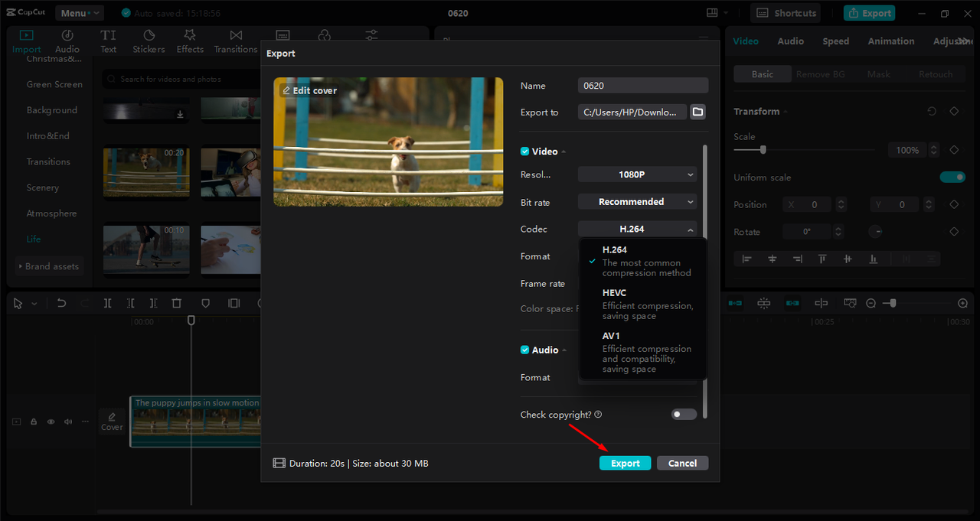The width and height of the screenshot is (980, 521).
Task: Click the Export button in the dialog
Action: [x=625, y=463]
